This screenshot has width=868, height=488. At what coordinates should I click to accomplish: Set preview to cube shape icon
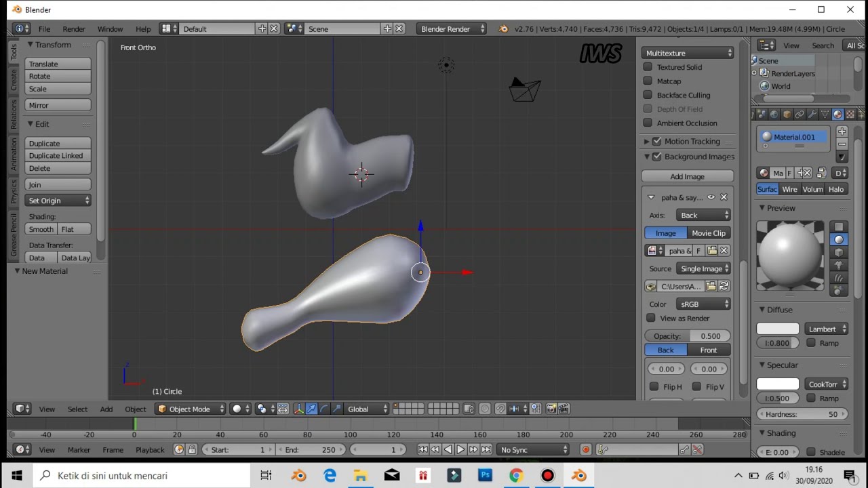tap(839, 252)
